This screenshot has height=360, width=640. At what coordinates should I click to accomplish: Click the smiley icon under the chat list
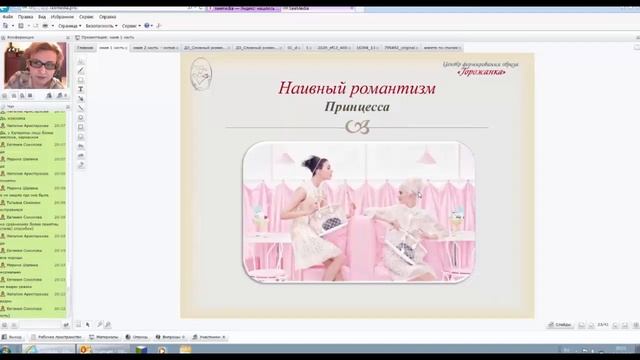[4, 325]
